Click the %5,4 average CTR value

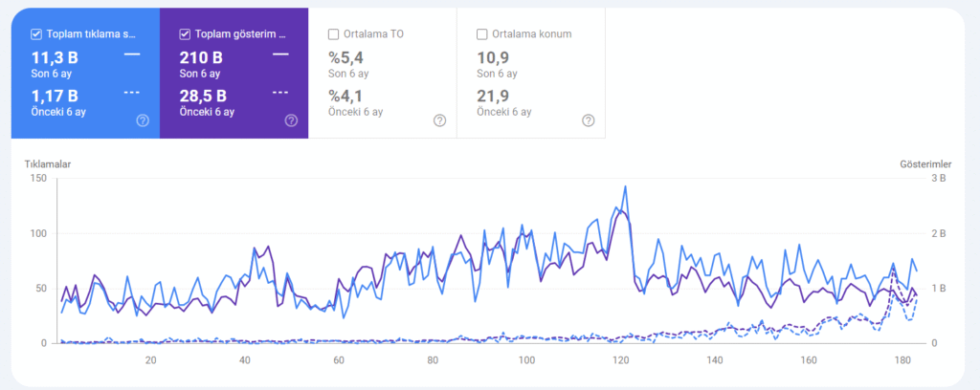click(x=345, y=57)
